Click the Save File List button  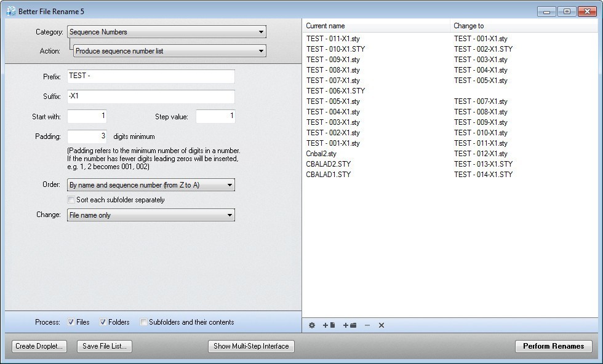[x=104, y=346]
